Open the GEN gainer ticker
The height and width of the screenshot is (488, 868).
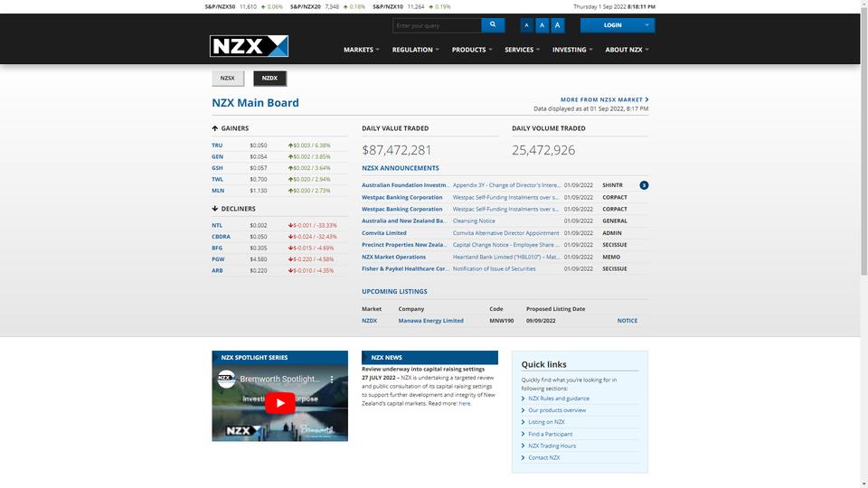point(218,156)
